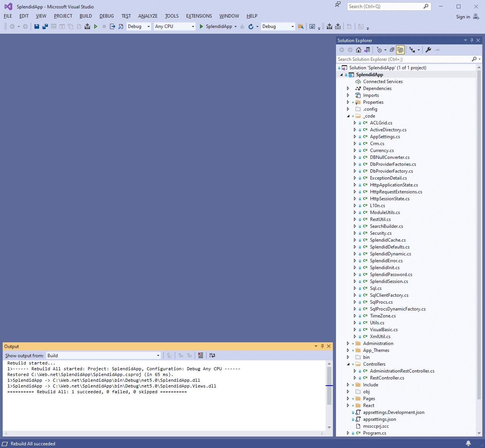Open the EXTENSIONS menu
485x448 pixels.
(x=199, y=16)
